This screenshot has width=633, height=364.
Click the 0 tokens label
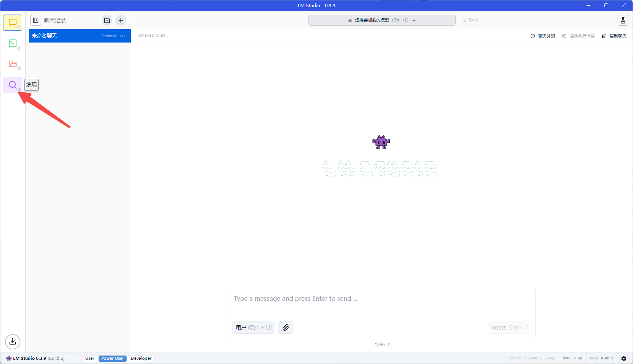tap(109, 36)
